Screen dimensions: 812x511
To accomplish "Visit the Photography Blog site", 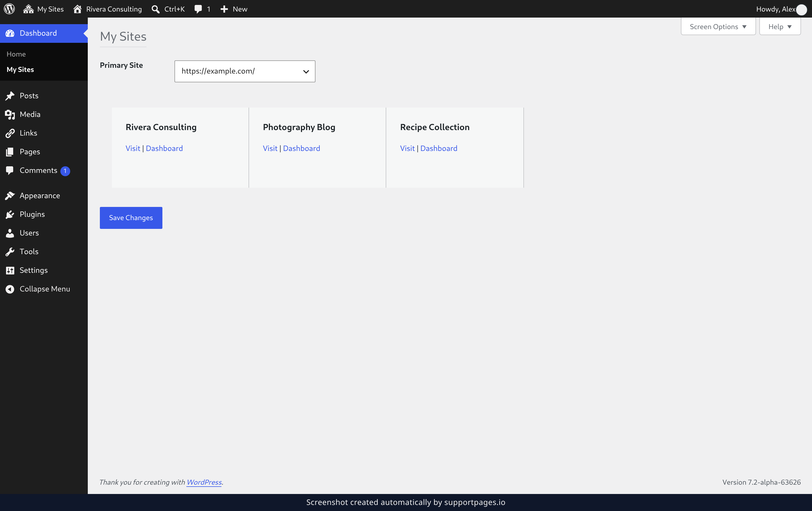I will point(270,148).
